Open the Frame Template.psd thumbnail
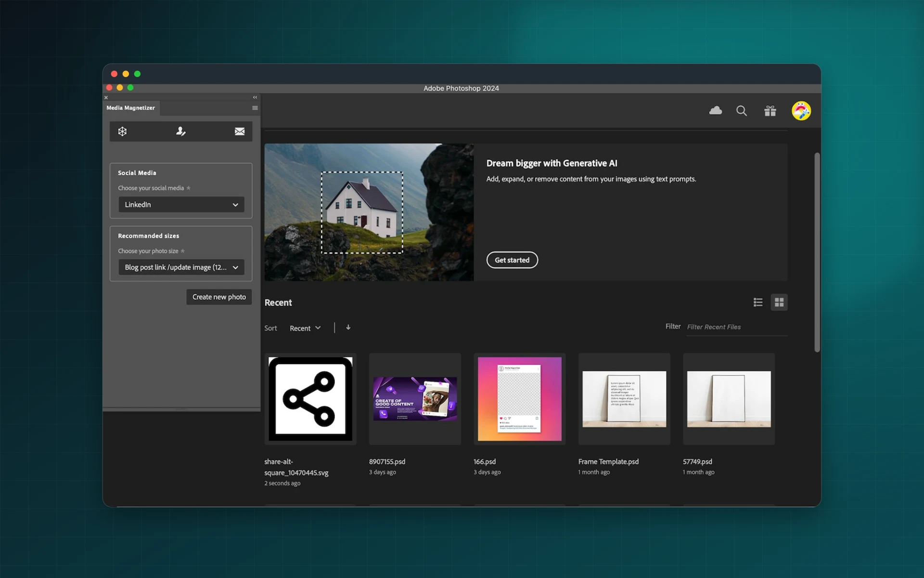 (624, 399)
